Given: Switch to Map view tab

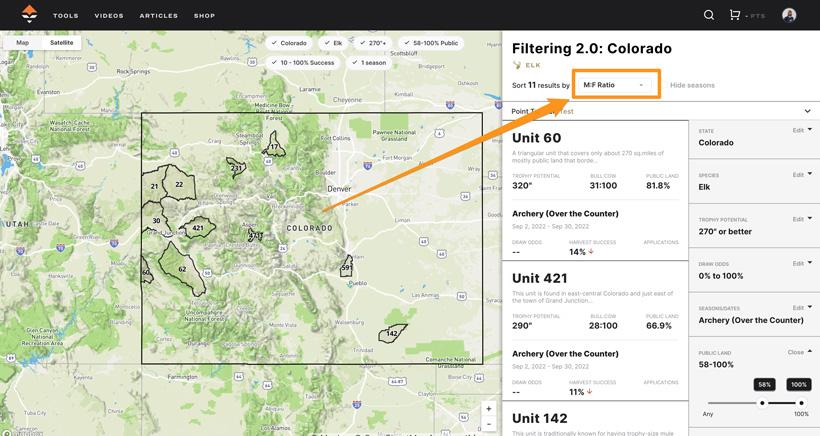Looking at the screenshot, I should [x=22, y=43].
